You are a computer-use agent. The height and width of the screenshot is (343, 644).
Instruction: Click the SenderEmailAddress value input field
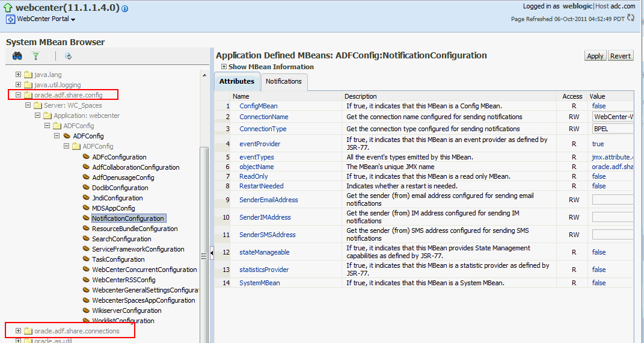point(613,200)
